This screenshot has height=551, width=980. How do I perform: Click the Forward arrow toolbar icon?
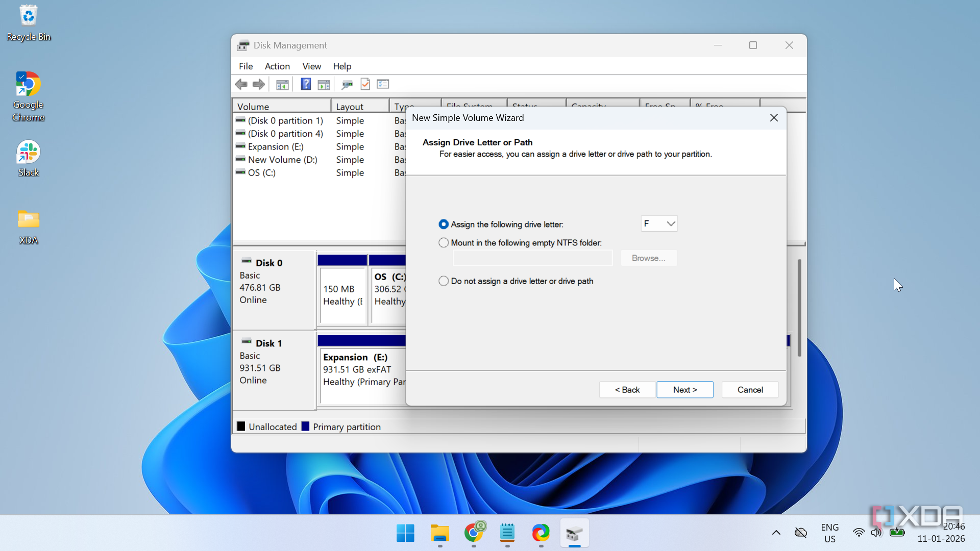point(259,84)
